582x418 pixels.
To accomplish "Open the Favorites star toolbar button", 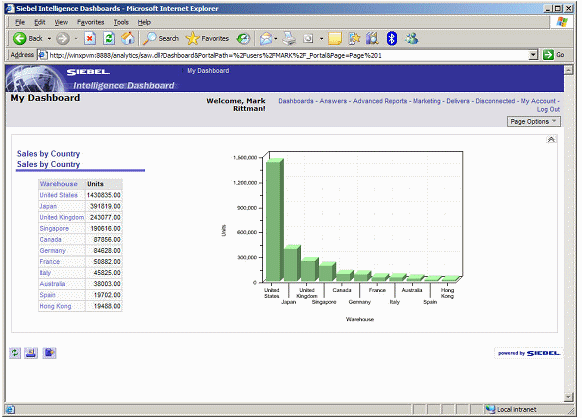I will pos(207,38).
